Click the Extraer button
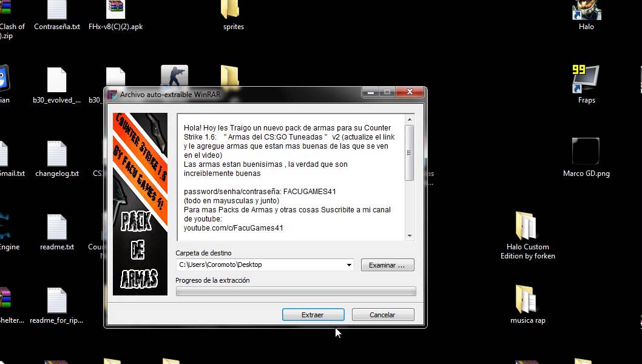Screen dimensions: 642x364 click(x=313, y=314)
